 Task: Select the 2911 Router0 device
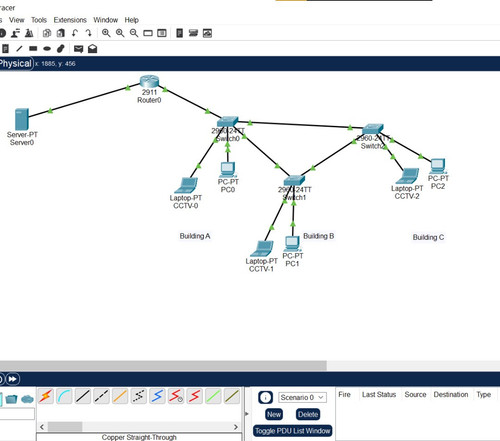point(149,82)
